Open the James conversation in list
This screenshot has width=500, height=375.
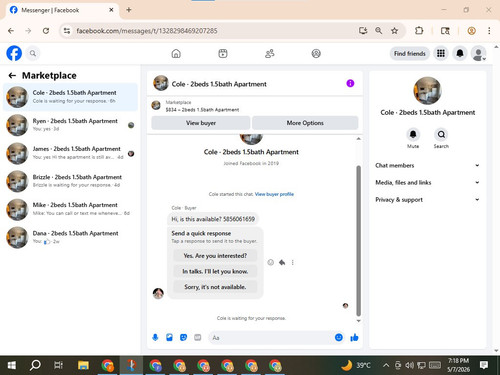click(70, 153)
